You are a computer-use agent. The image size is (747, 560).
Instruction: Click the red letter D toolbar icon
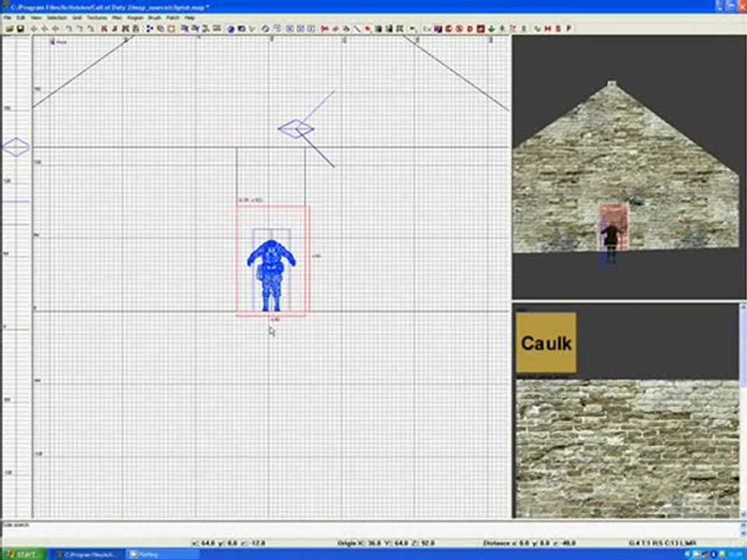click(x=470, y=29)
